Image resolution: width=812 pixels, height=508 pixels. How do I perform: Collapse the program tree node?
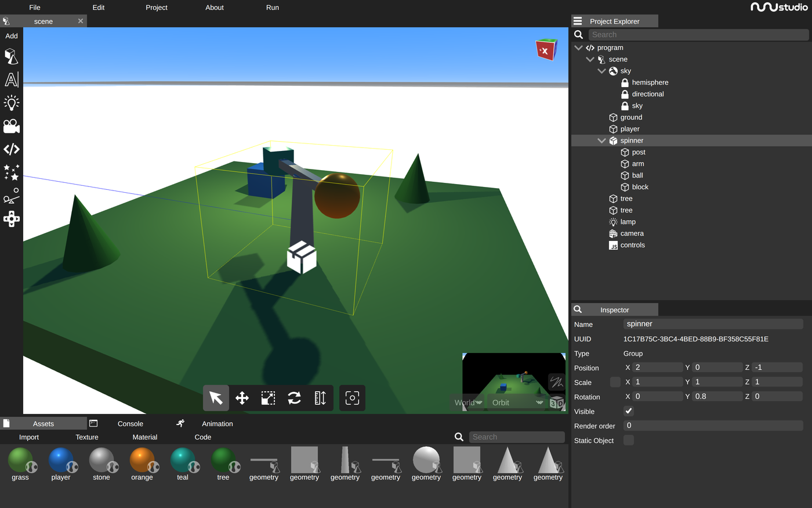click(x=578, y=48)
